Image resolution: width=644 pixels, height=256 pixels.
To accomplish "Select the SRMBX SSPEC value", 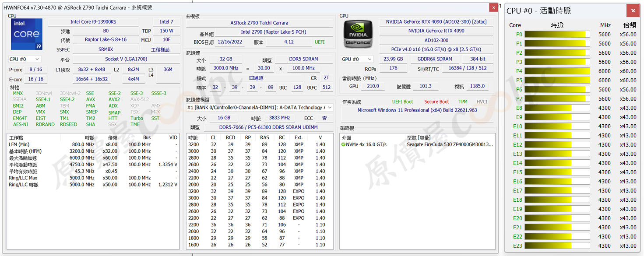I will point(106,49).
